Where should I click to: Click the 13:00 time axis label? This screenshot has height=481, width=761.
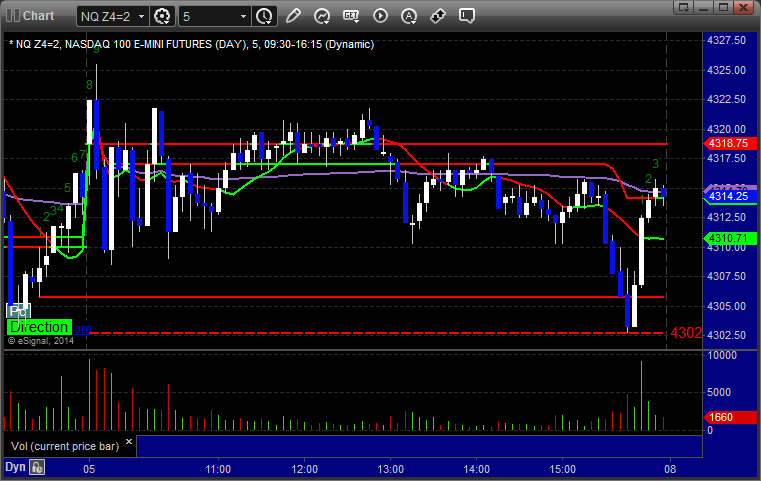coord(391,469)
